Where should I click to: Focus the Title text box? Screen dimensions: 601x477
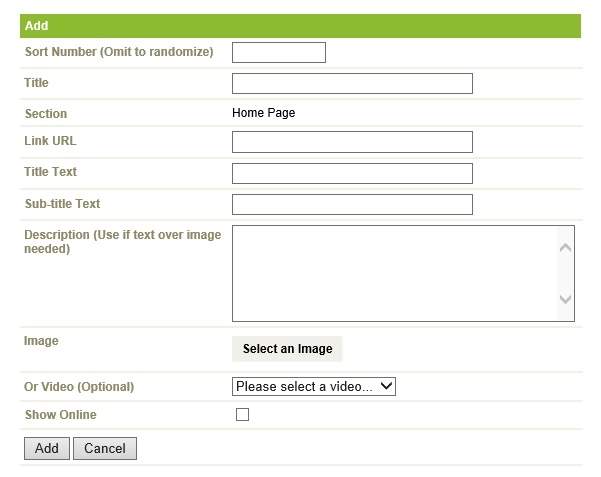(352, 84)
